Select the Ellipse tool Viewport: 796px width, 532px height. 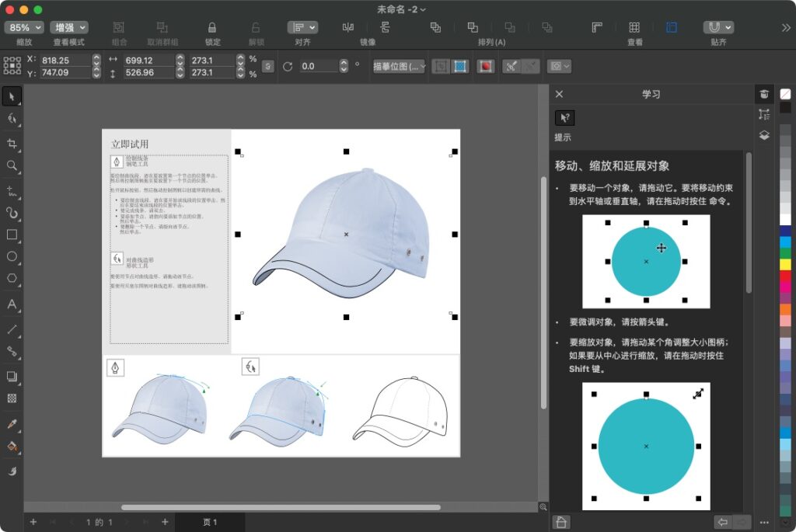(x=11, y=256)
